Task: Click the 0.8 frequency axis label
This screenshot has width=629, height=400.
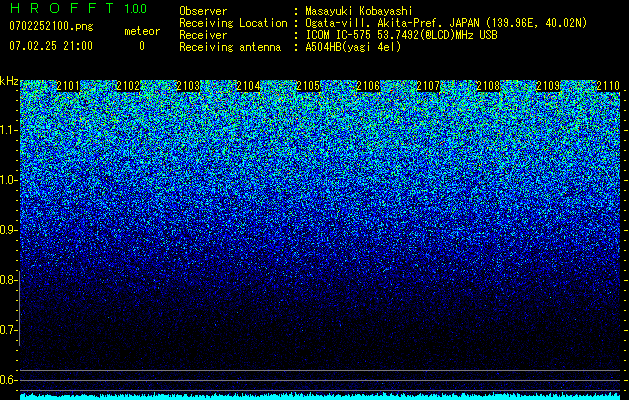Action: point(8,280)
